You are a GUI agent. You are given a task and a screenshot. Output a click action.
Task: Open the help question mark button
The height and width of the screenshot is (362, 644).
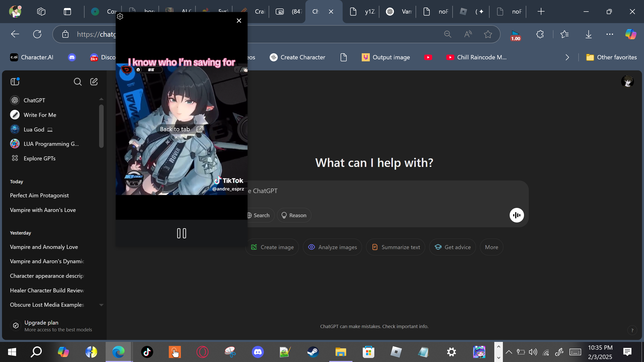pos(632,330)
